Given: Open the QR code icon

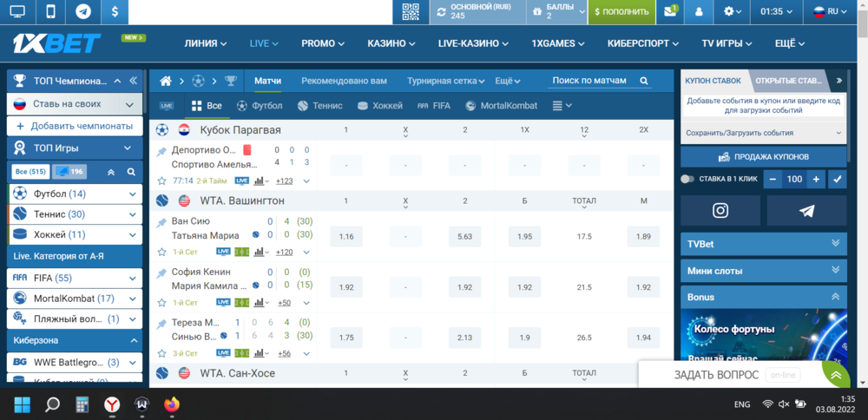Looking at the screenshot, I should tap(411, 11).
